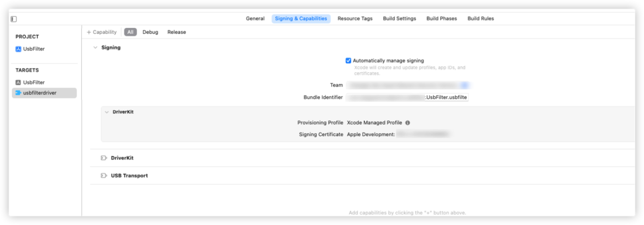644x225 pixels.
Task: Open the General tab
Action: coord(255,19)
